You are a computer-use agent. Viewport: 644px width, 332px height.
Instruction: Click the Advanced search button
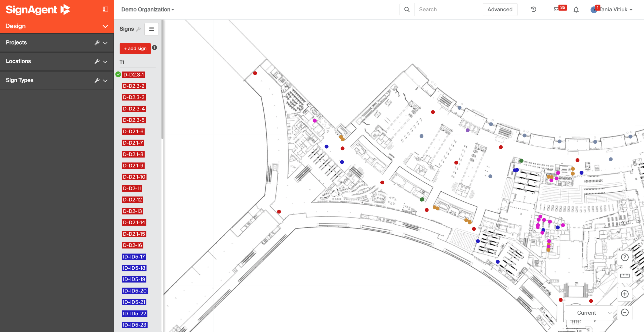click(500, 10)
